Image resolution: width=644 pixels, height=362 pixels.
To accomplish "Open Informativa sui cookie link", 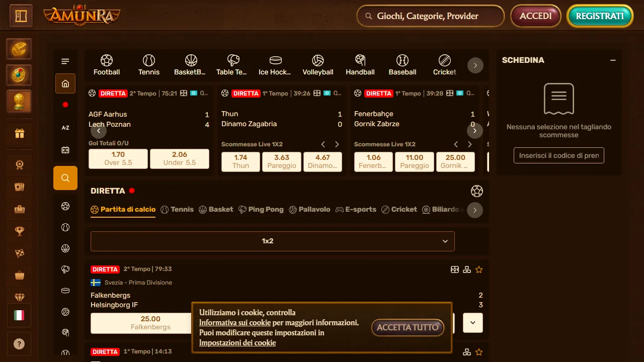I will click(235, 323).
